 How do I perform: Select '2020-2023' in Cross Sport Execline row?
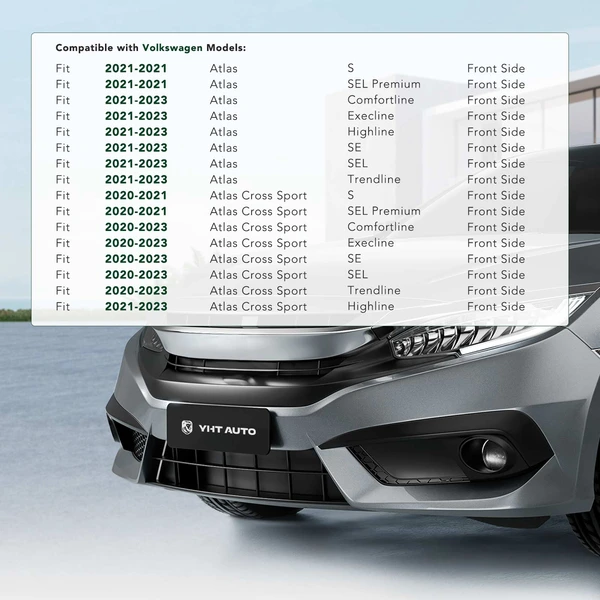pos(136,243)
